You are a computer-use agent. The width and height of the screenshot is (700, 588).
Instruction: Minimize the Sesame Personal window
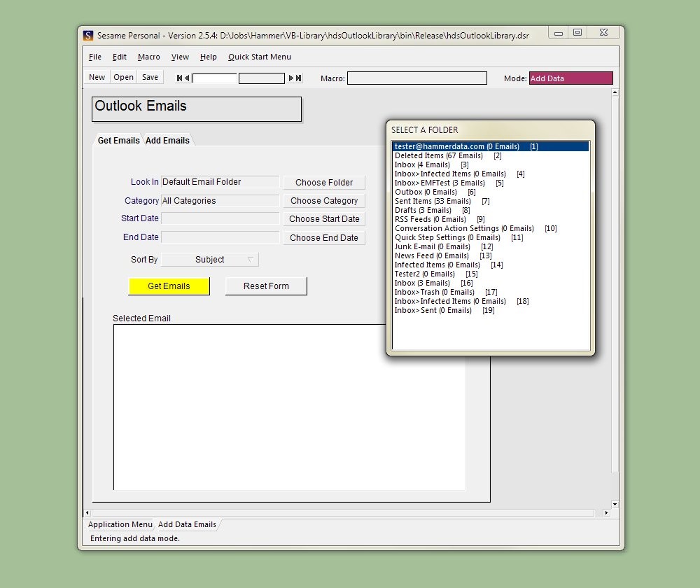click(x=558, y=33)
